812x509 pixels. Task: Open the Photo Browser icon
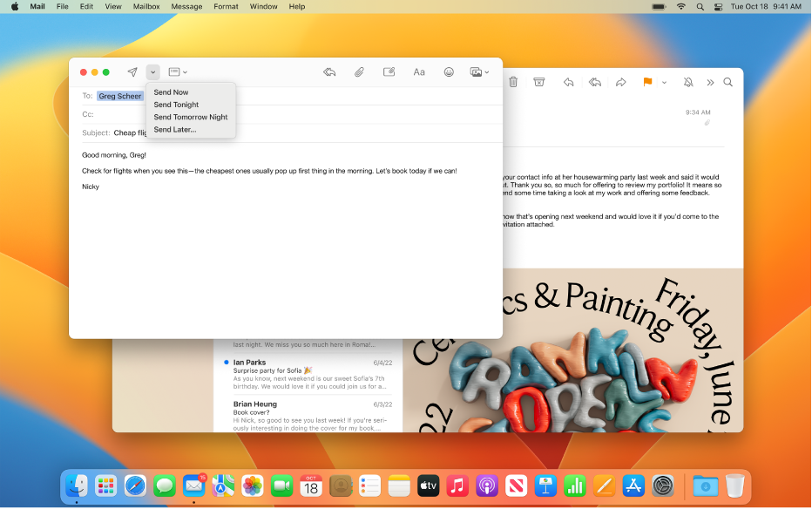476,72
